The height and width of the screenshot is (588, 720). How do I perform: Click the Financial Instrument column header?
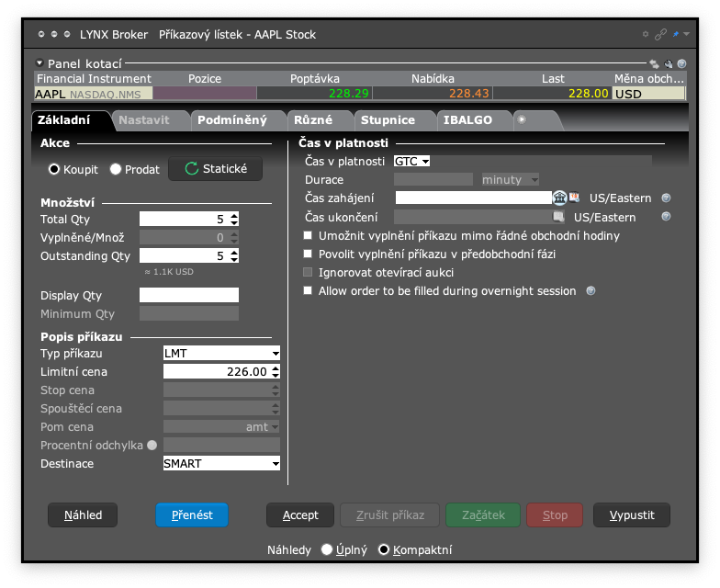[x=94, y=79]
